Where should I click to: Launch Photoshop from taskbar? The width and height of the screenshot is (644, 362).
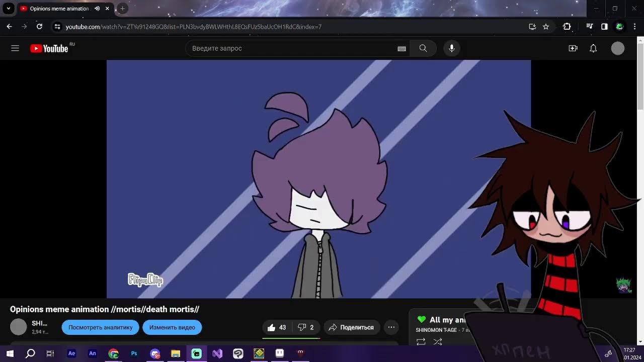point(134,353)
